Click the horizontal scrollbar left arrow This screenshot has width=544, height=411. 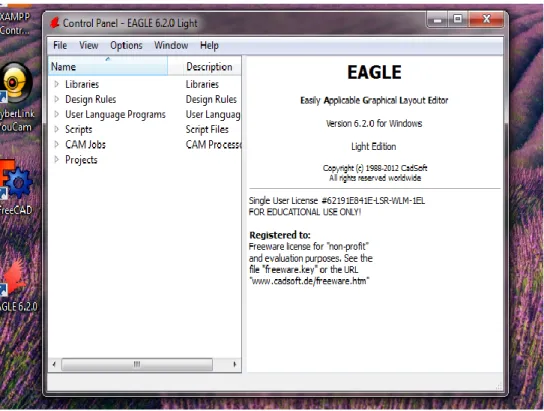click(x=54, y=364)
